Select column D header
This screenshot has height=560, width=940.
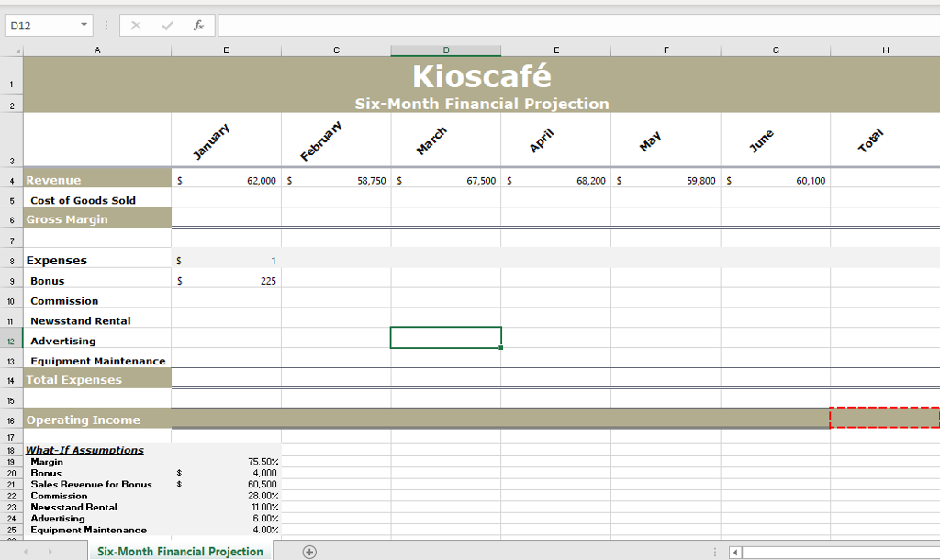coord(446,50)
